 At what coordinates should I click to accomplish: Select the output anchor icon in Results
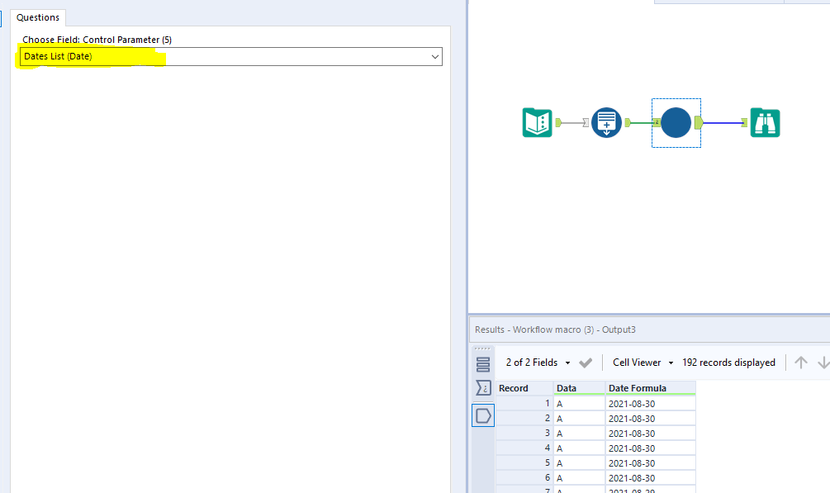pyautogui.click(x=483, y=416)
